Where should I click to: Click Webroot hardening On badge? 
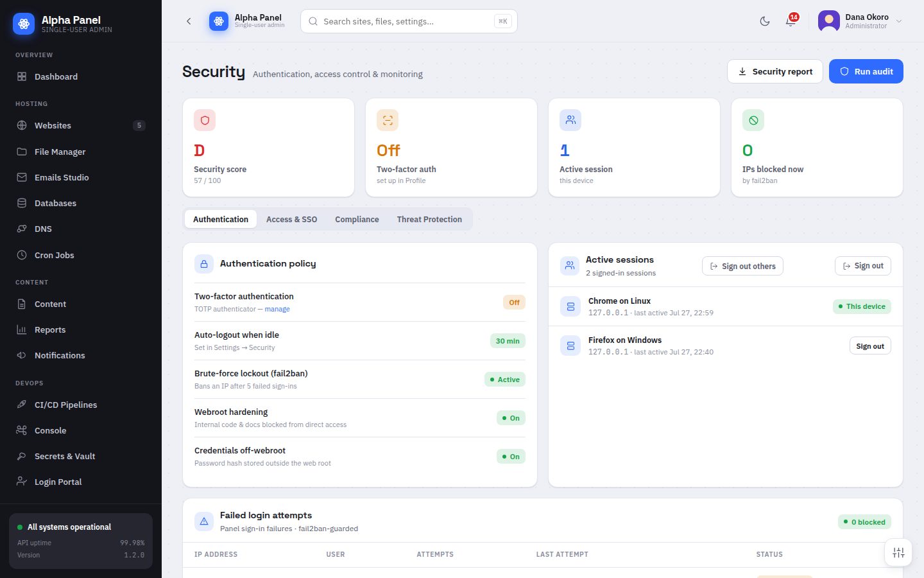point(511,418)
